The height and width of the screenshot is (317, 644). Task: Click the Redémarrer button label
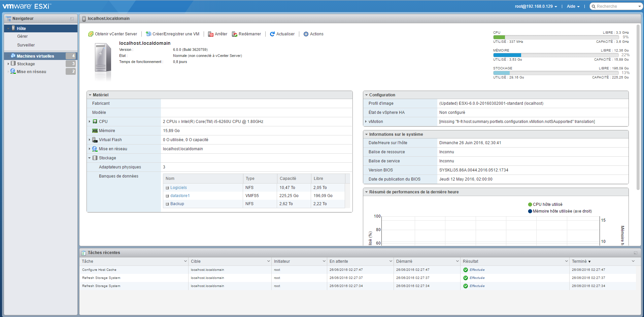[250, 34]
